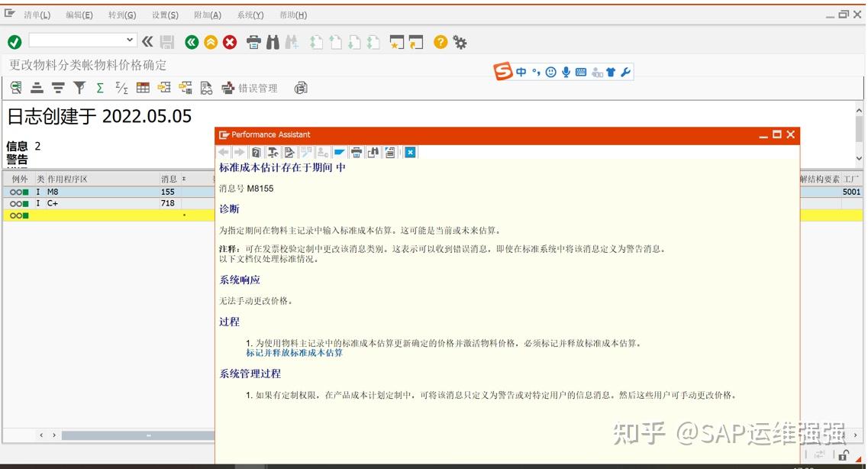Open the 系统(Y) menu
Viewport: 868px width, 469px height.
point(250,15)
